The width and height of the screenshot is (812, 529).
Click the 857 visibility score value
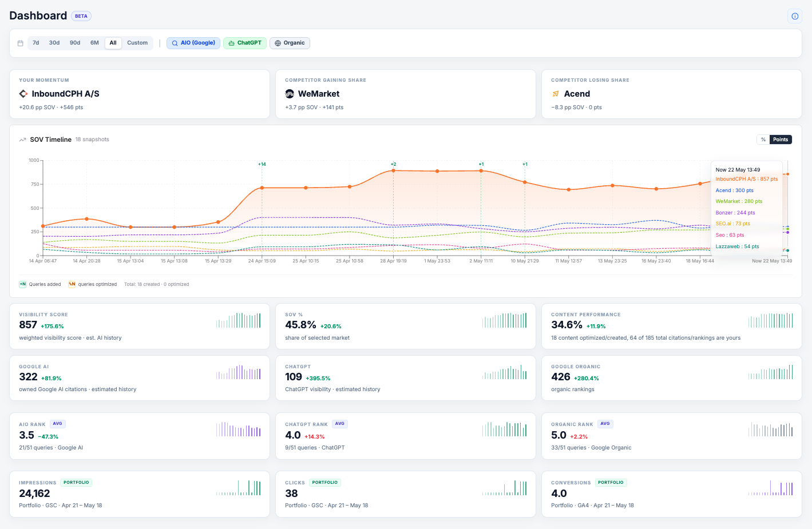coord(28,325)
